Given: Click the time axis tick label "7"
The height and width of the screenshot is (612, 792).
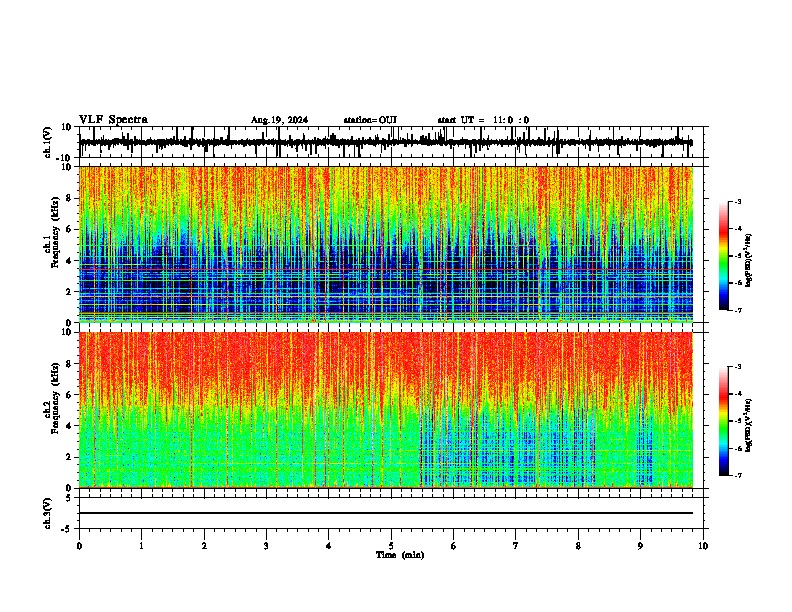Looking at the screenshot, I should pos(516,546).
